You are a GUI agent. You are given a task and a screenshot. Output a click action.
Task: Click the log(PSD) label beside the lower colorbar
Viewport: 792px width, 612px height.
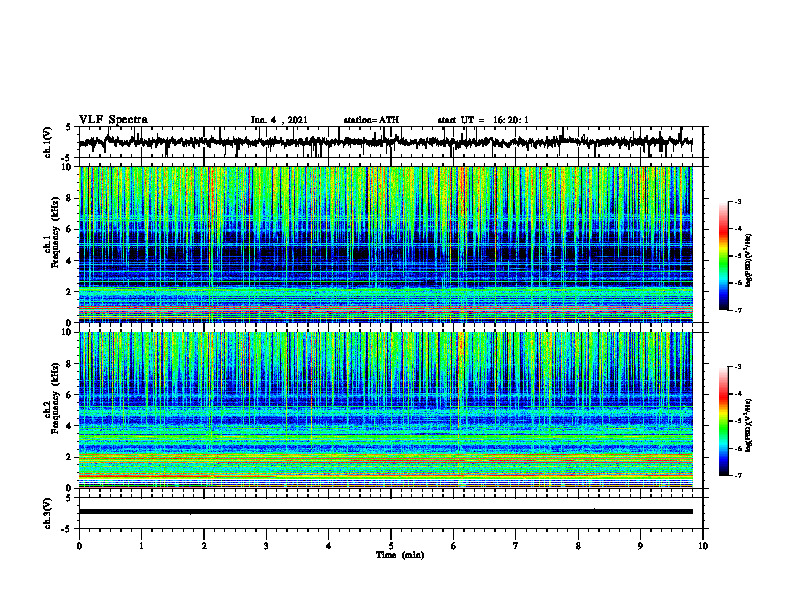pos(749,424)
